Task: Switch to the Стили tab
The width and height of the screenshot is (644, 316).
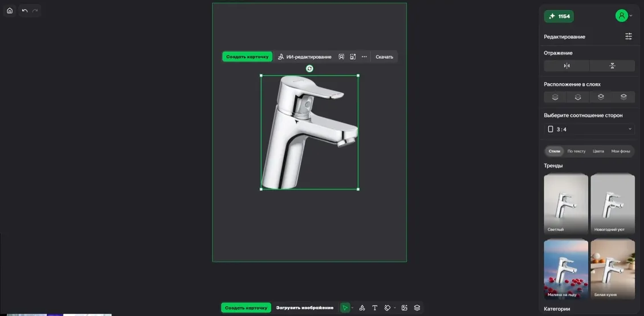Action: [555, 151]
